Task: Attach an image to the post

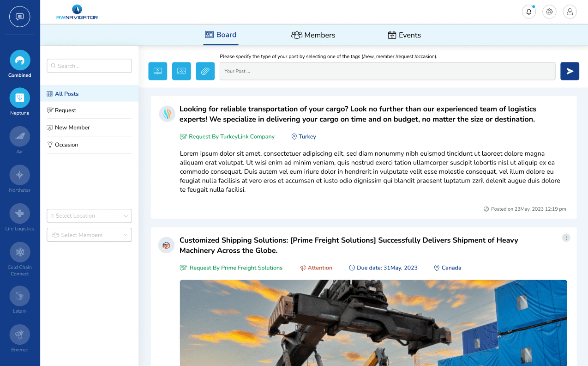Action: coord(181,71)
